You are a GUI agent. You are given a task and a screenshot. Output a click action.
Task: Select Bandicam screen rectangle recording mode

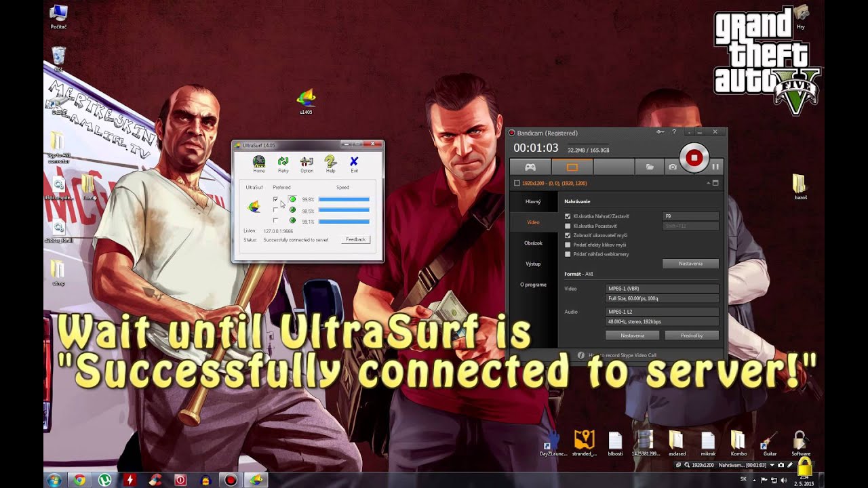tap(572, 167)
